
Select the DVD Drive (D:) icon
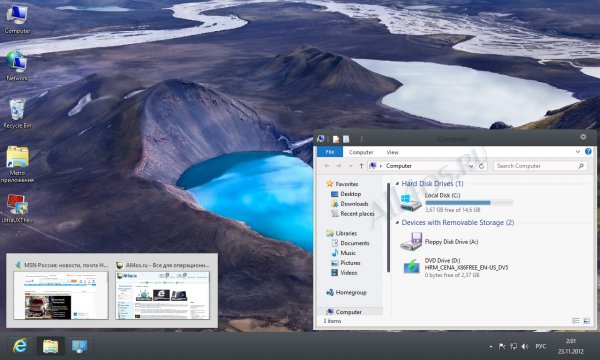(411, 267)
